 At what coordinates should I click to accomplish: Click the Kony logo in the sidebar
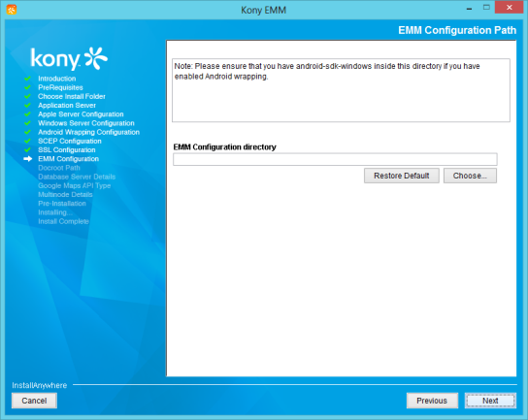tap(69, 58)
